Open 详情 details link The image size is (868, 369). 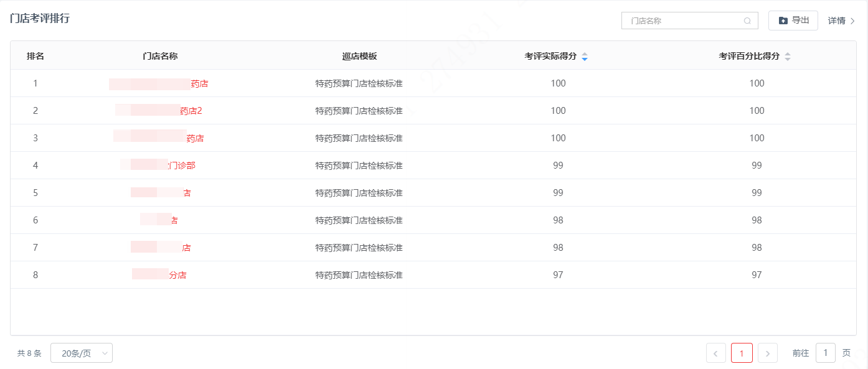(x=841, y=21)
